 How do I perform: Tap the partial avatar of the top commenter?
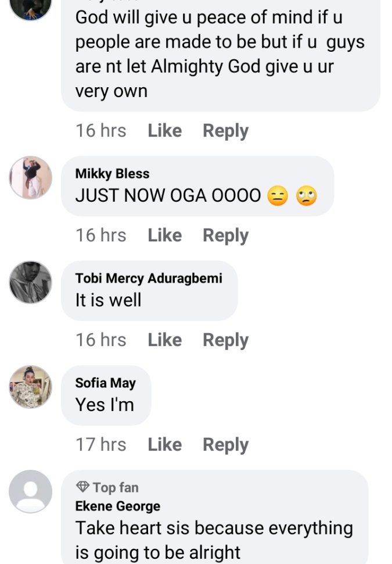tap(30, 7)
